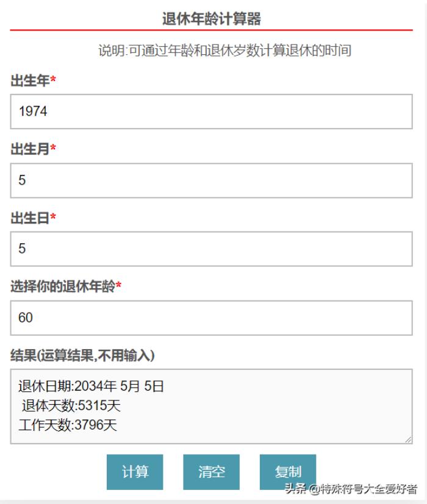The image size is (427, 504).
Task: Click the 退休日期 line in the results
Action: click(91, 386)
